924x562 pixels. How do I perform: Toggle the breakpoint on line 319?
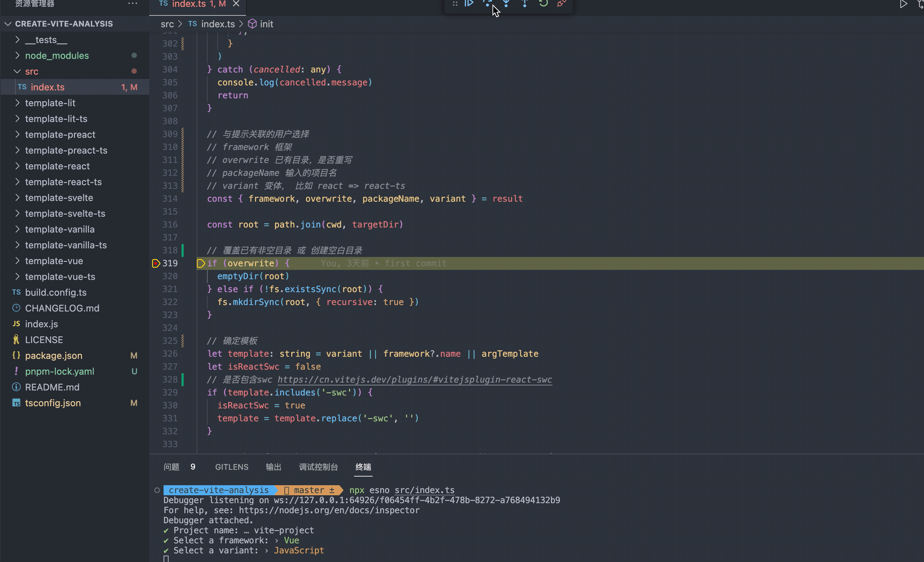pyautogui.click(x=156, y=263)
